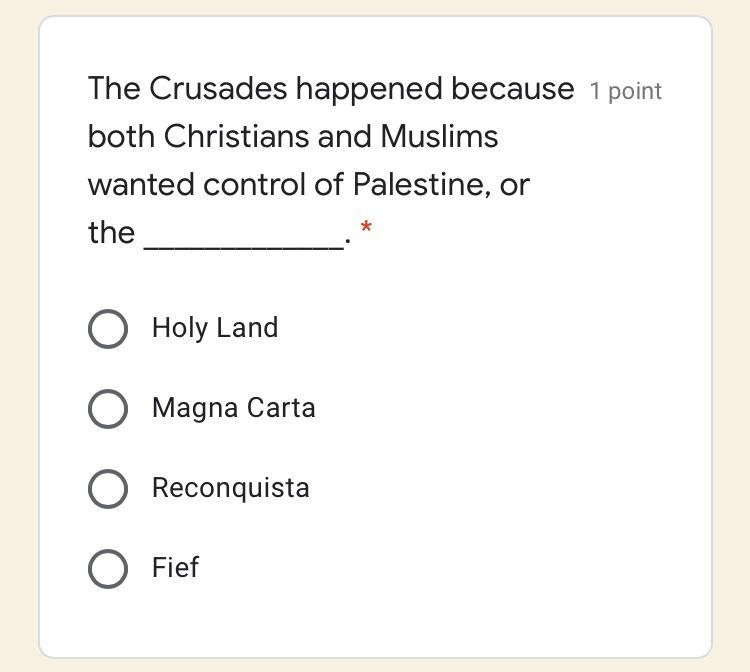Click the word "Christians" in the question
The width and height of the screenshot is (750, 672).
236,137
